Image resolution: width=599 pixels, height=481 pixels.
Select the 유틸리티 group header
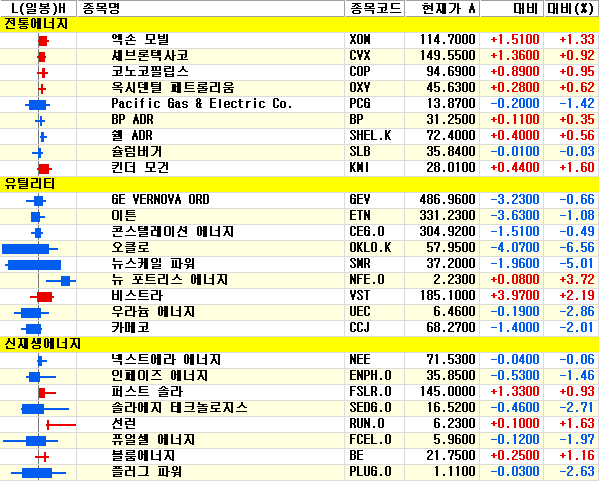[x=300, y=184]
